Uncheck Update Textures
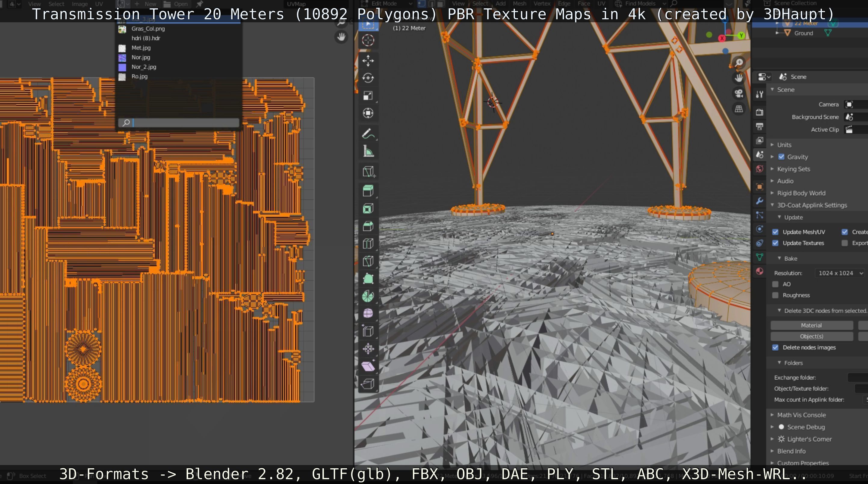Screen dimensions: 868x484 point(775,243)
